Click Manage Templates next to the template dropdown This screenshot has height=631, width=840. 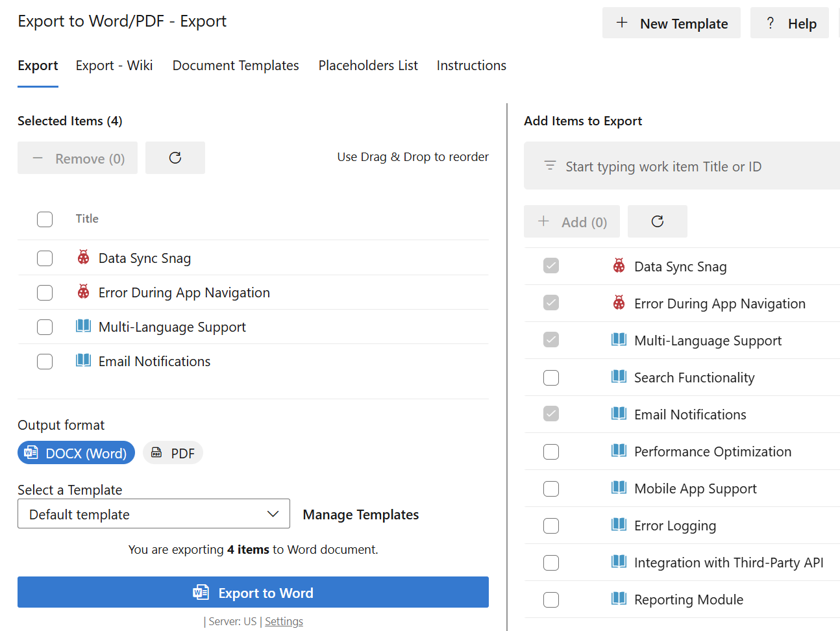(x=360, y=514)
